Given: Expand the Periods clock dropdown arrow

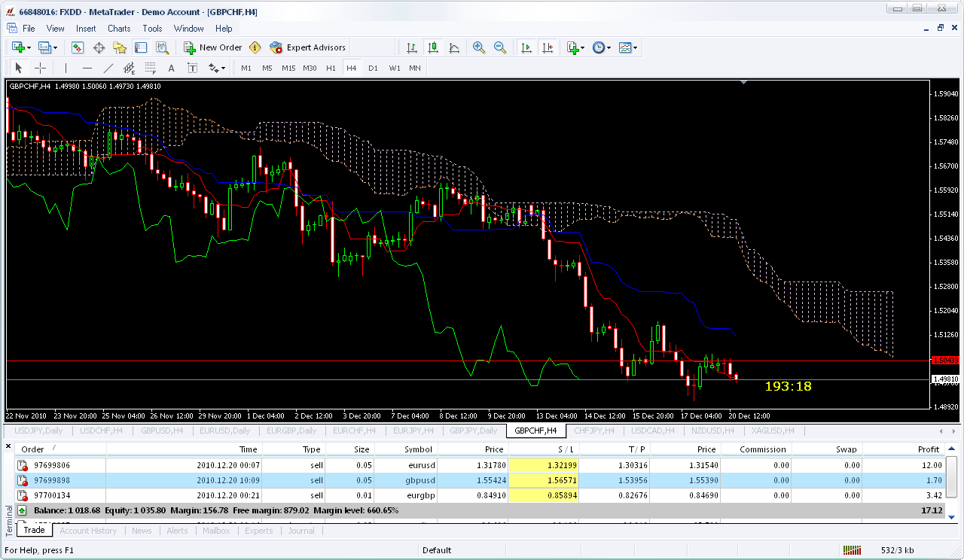Looking at the screenshot, I should pyautogui.click(x=609, y=47).
